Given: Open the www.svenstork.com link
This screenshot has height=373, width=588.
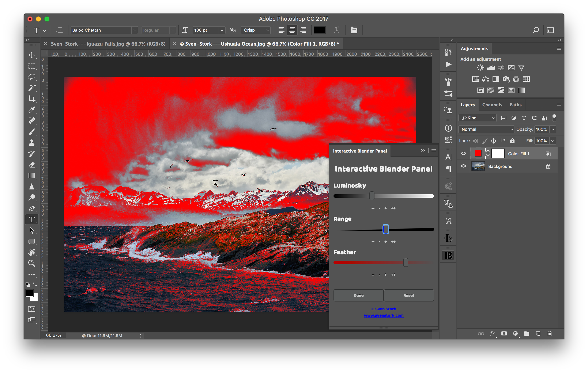Looking at the screenshot, I should tap(383, 315).
